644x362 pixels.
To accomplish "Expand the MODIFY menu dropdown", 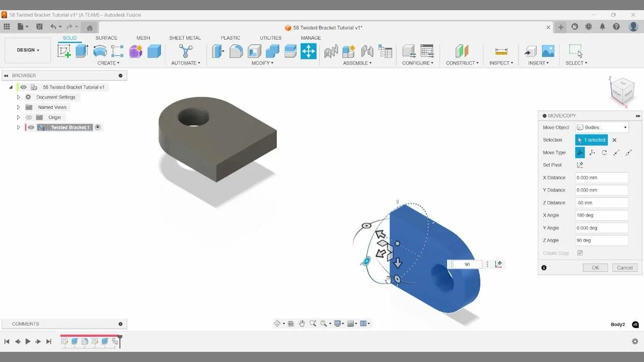I will tap(262, 63).
